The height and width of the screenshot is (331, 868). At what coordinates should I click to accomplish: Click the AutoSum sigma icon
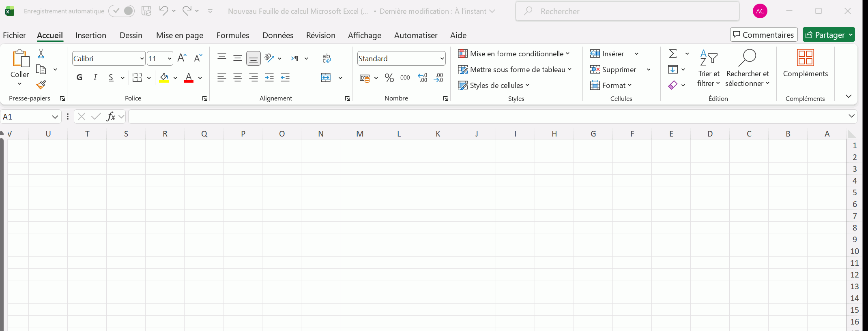[673, 53]
